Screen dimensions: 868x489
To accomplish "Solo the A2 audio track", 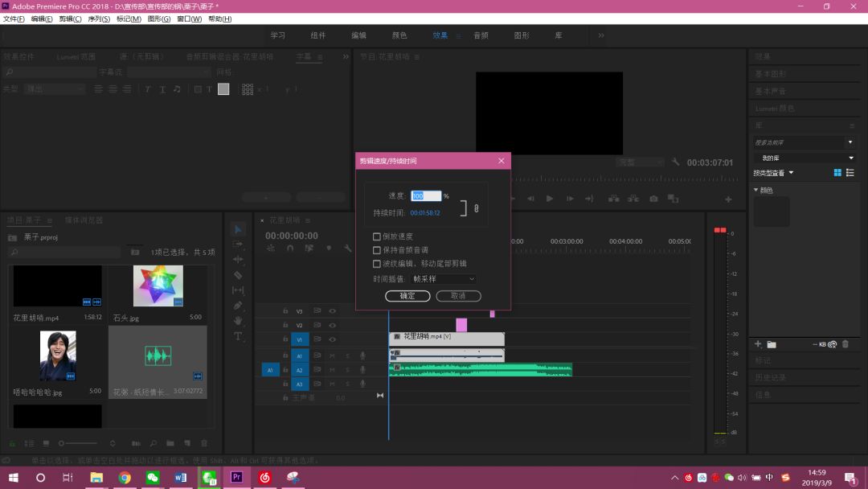I will coord(348,369).
